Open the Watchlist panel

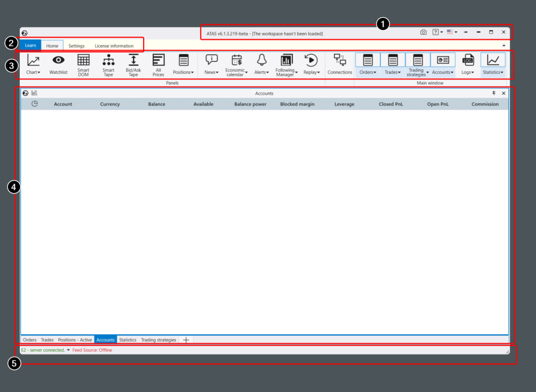58,64
